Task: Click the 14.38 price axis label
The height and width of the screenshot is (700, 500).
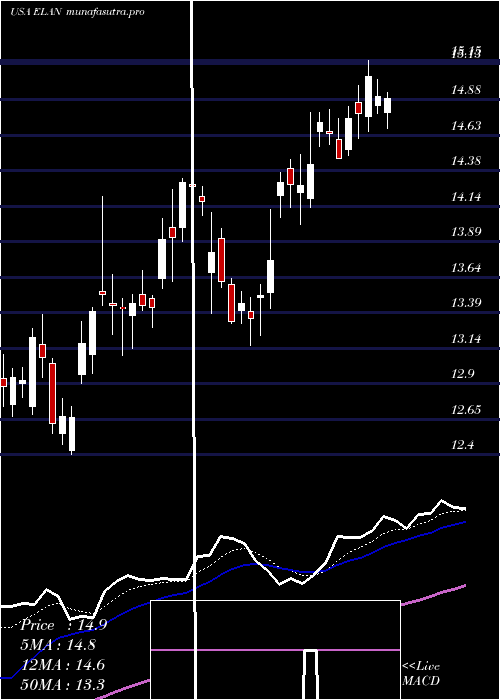Action: [x=466, y=161]
